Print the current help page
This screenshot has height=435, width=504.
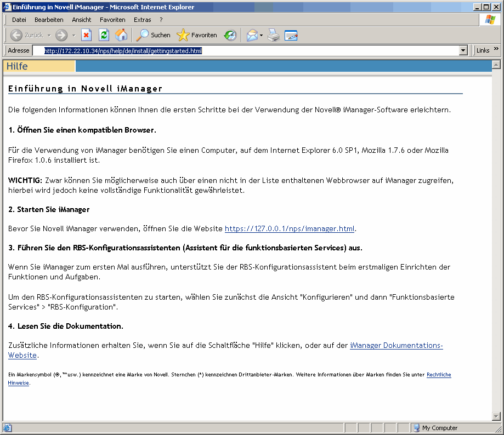273,35
